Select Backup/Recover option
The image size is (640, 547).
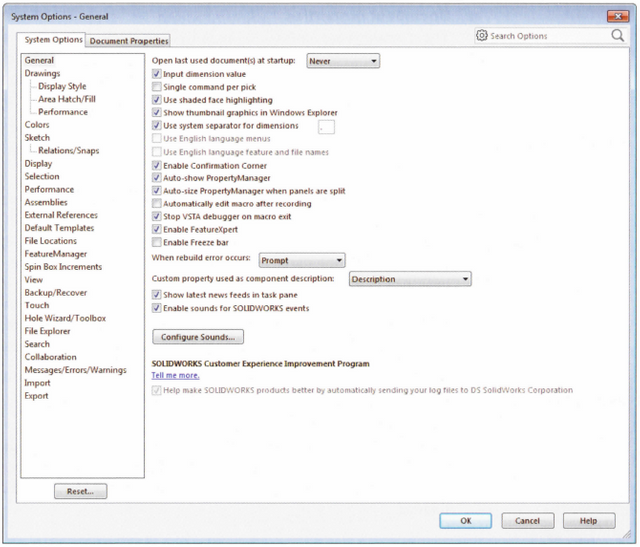click(56, 292)
